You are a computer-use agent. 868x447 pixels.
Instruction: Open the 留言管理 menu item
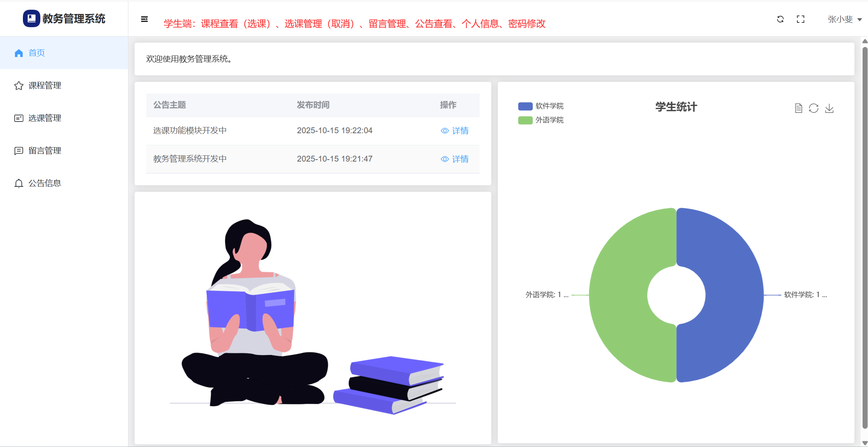[x=45, y=151]
